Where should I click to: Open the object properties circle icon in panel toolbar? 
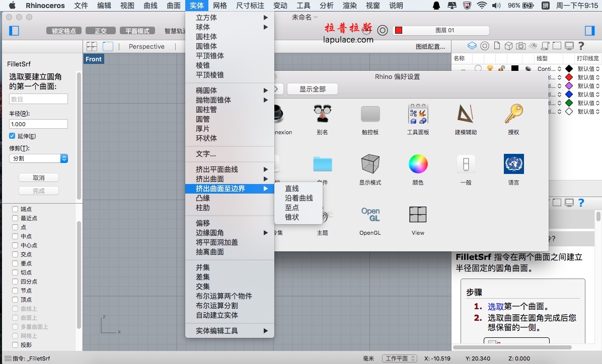pos(485,46)
